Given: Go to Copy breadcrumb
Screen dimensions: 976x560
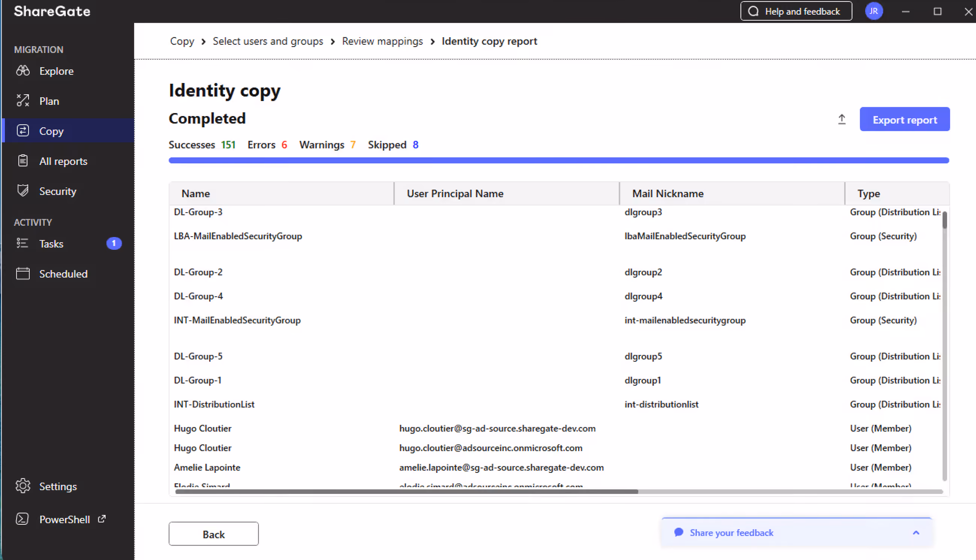Looking at the screenshot, I should 182,41.
